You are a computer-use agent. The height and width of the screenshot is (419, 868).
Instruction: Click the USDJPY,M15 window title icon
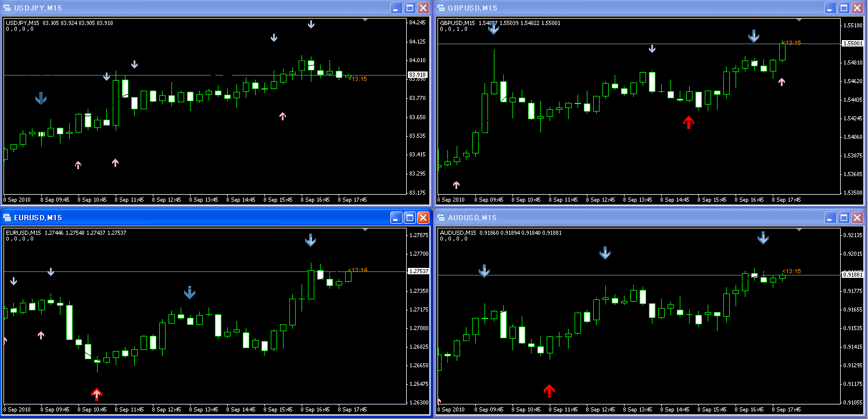click(x=7, y=8)
